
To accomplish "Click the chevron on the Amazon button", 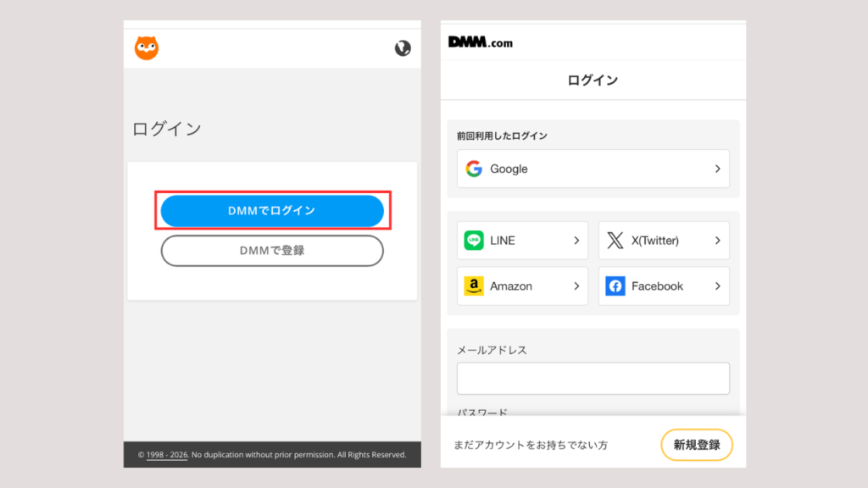I will point(576,286).
